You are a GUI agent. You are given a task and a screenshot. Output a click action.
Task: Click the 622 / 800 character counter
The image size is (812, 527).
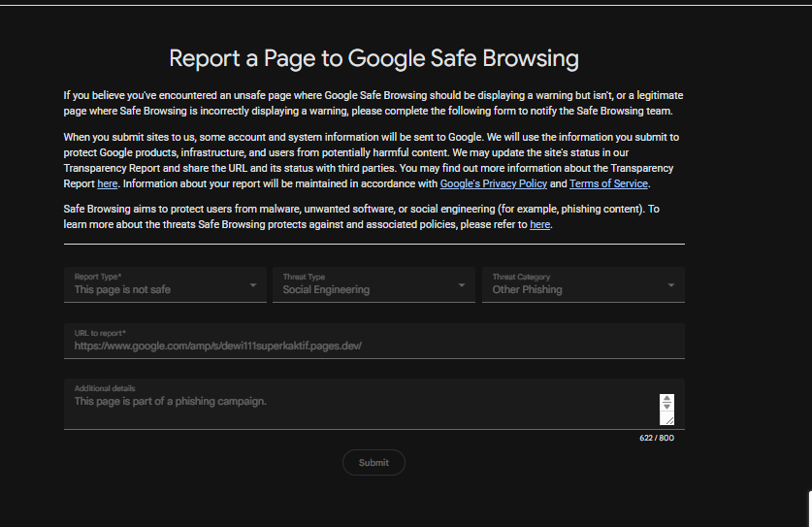click(x=657, y=438)
